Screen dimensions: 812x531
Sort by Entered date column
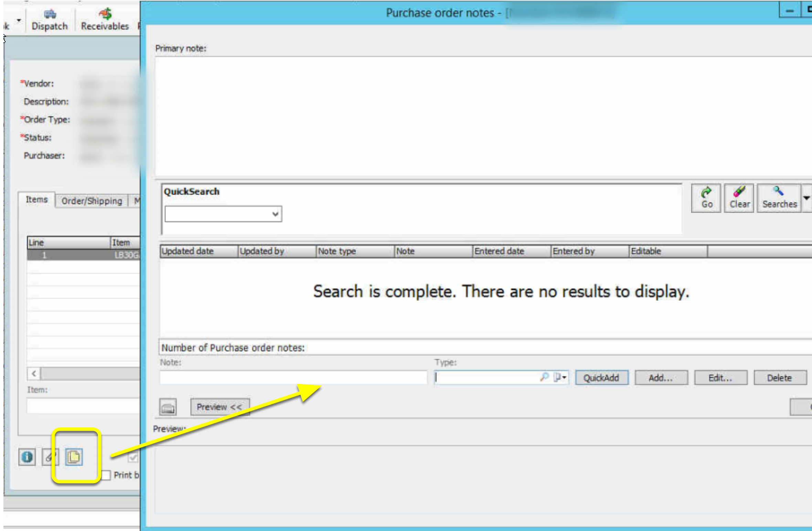click(x=512, y=251)
